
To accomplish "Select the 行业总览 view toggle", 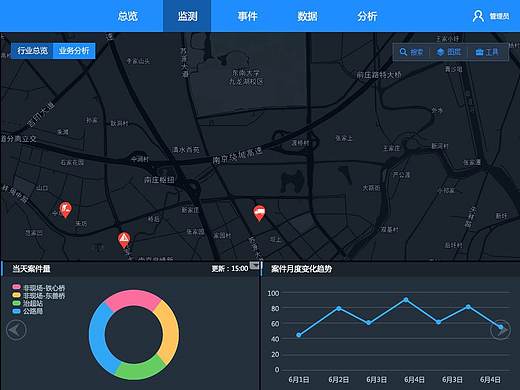I will coord(32,51).
